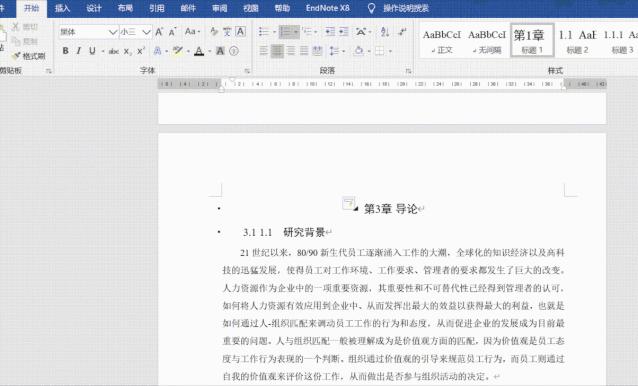Apply the 无间隔 (No Spacing) style

[x=487, y=41]
